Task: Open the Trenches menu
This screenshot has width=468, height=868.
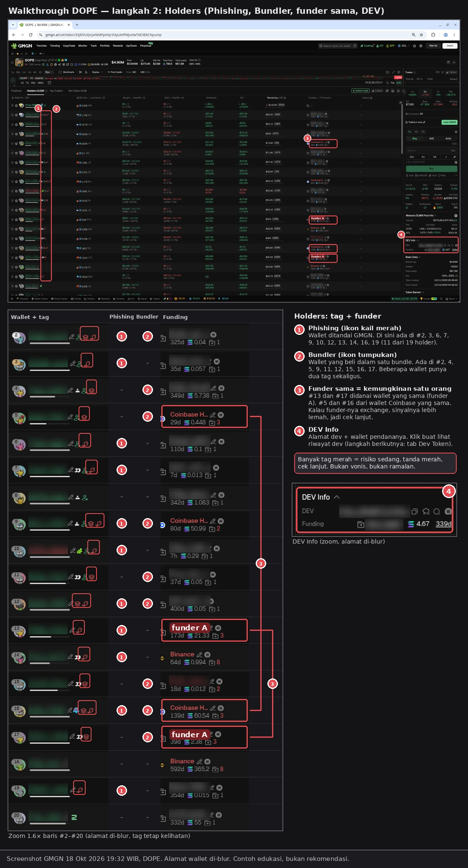Action: [41, 46]
